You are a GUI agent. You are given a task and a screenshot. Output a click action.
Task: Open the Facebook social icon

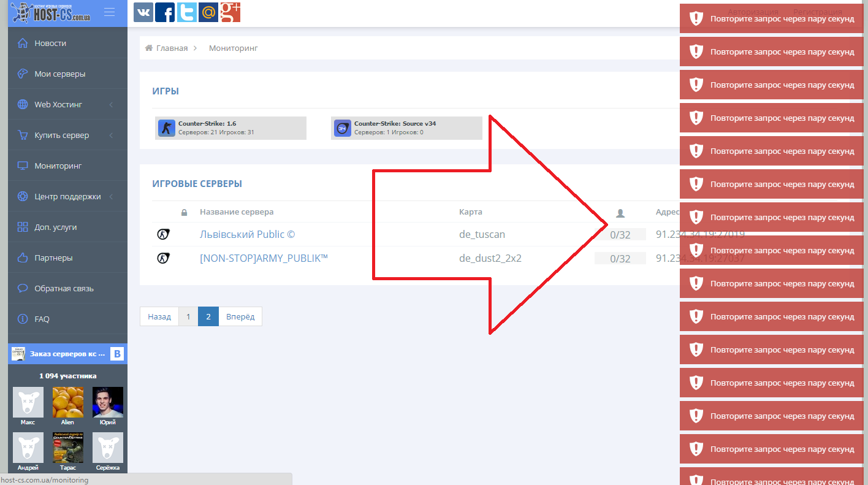click(x=165, y=12)
